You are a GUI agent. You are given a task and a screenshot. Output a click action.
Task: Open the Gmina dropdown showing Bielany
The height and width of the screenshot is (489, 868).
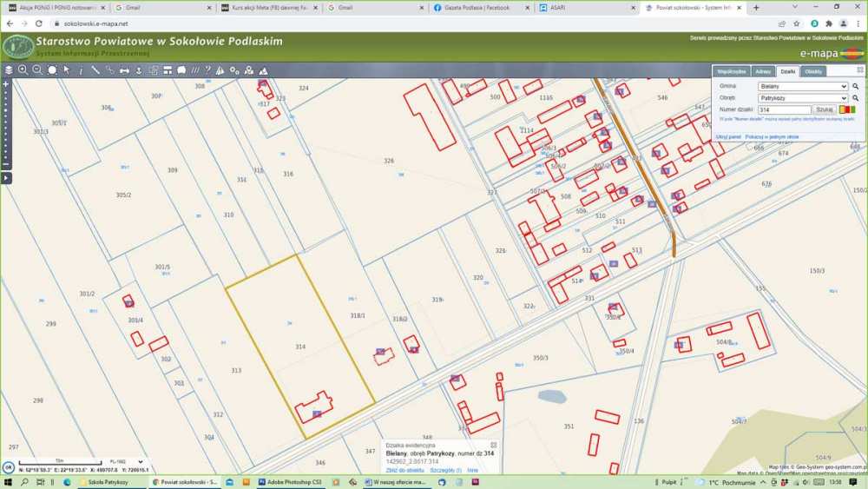click(x=803, y=86)
